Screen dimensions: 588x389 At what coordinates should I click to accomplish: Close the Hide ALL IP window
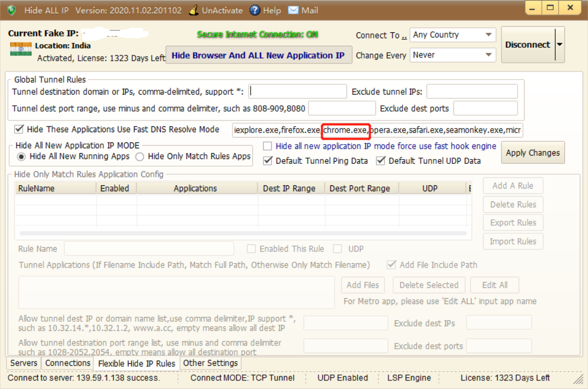click(570, 8)
